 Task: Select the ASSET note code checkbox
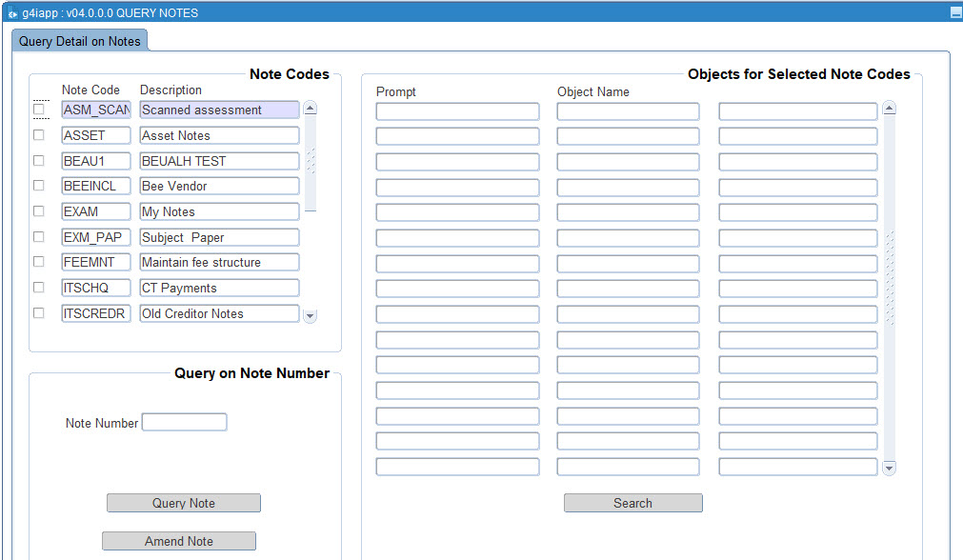coord(39,134)
